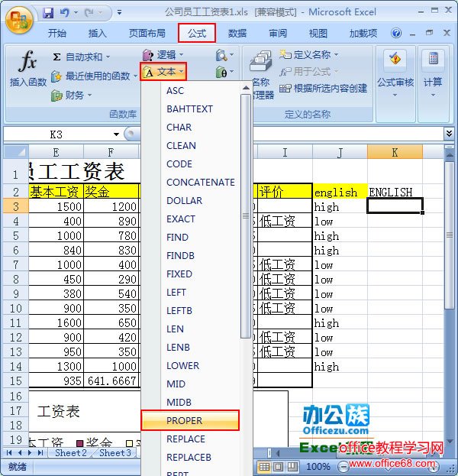The image size is (458, 476).
Task: Open Recently Used functions list
Action: pyautogui.click(x=94, y=76)
